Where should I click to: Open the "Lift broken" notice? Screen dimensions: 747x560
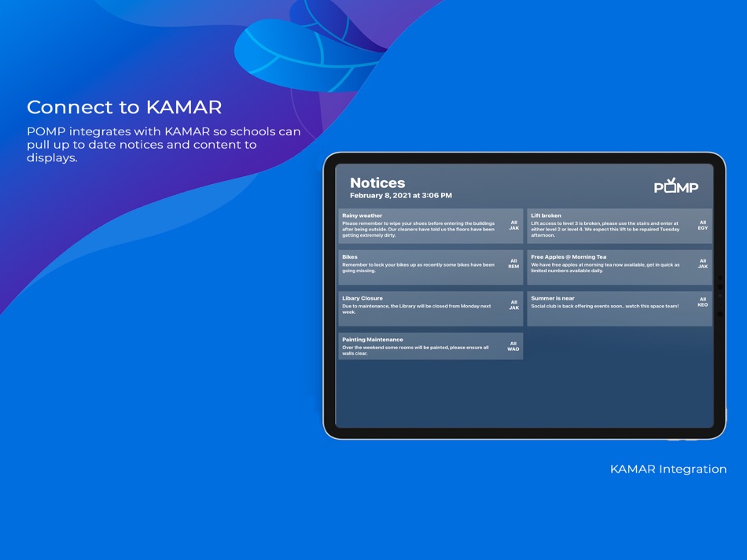click(620, 226)
